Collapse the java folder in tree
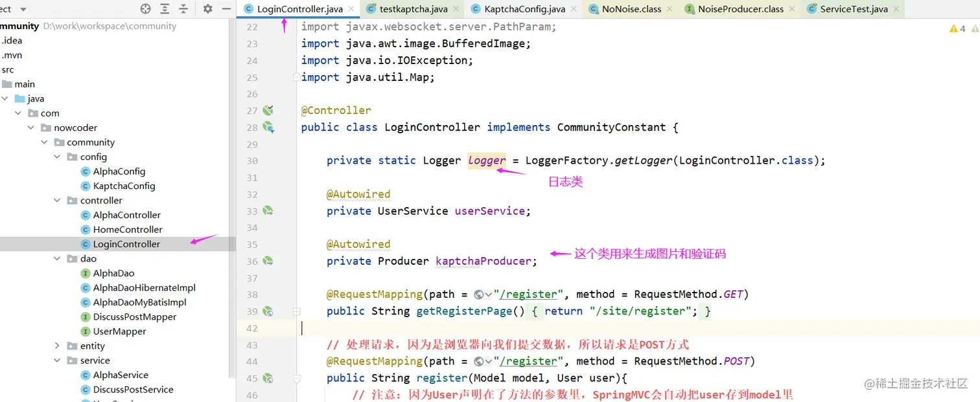 tap(5, 98)
